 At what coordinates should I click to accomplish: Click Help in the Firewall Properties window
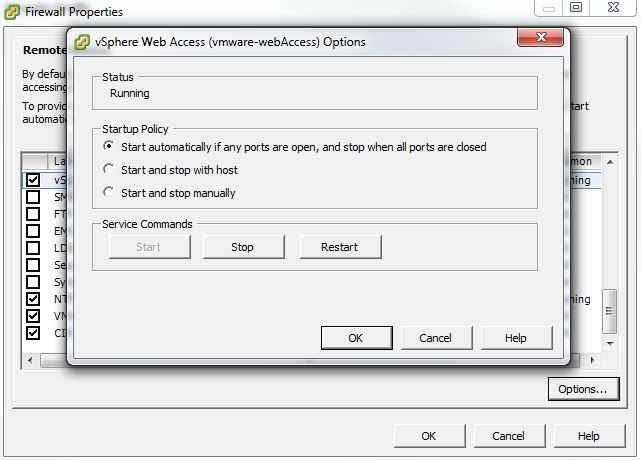[589, 436]
